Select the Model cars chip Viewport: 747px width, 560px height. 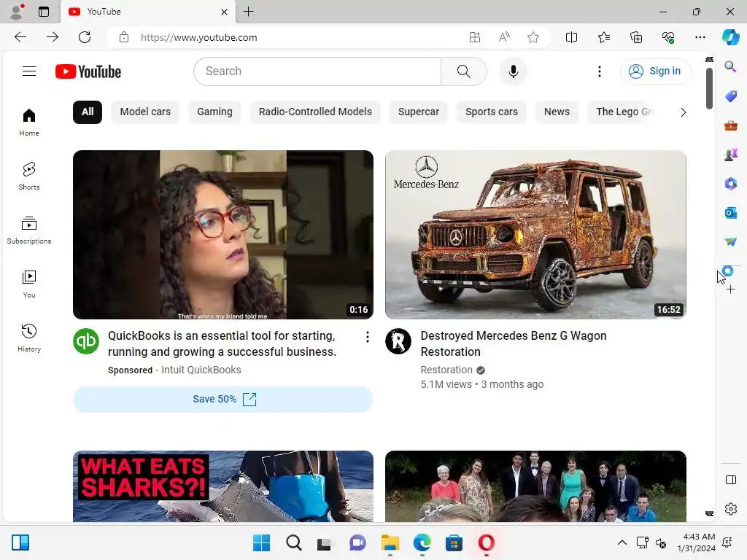click(x=145, y=112)
